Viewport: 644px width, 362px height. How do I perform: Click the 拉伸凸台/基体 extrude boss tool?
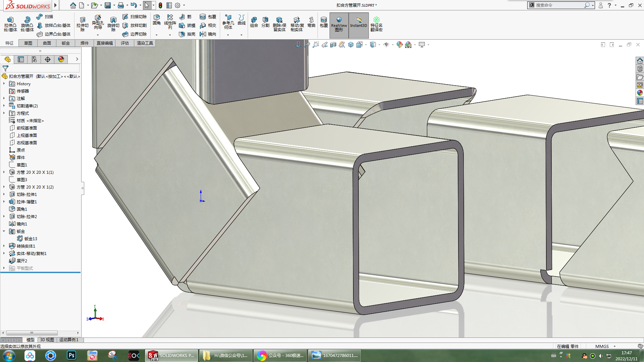click(x=10, y=24)
